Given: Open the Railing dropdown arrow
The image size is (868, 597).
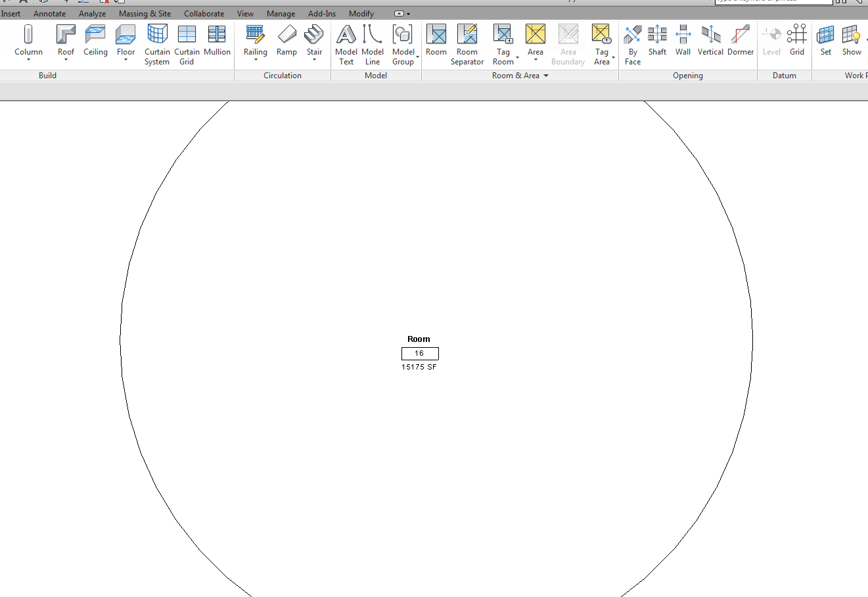Looking at the screenshot, I should click(255, 60).
